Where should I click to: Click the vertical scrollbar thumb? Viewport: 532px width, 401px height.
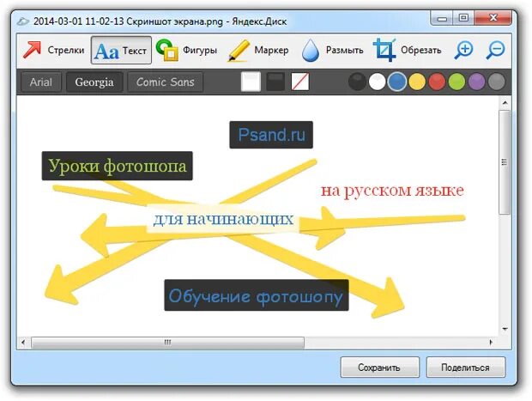coord(505,162)
